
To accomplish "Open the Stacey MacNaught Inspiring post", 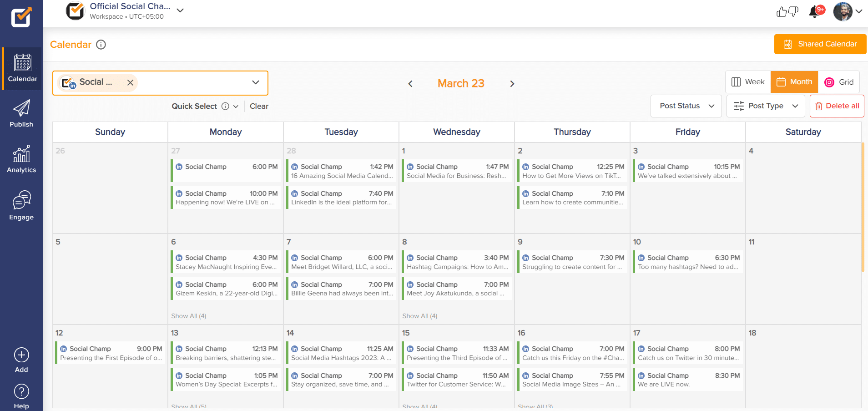I will (x=226, y=262).
